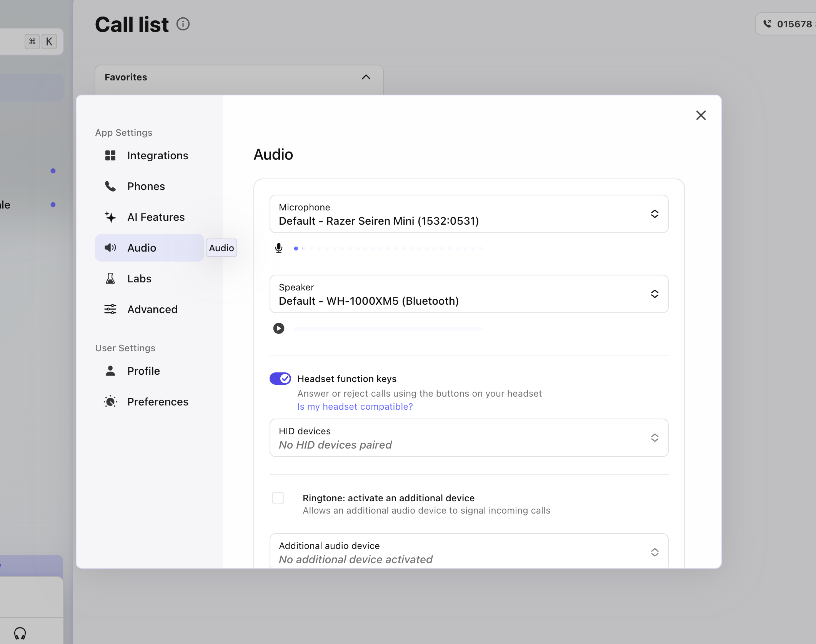Image resolution: width=816 pixels, height=644 pixels.
Task: Play the speaker test sound
Action: (x=279, y=328)
